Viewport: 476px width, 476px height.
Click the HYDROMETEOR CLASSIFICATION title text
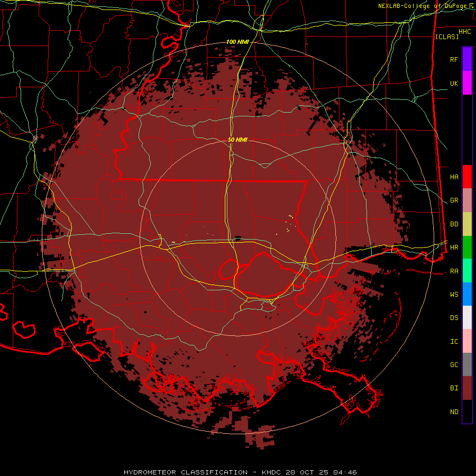(186, 472)
